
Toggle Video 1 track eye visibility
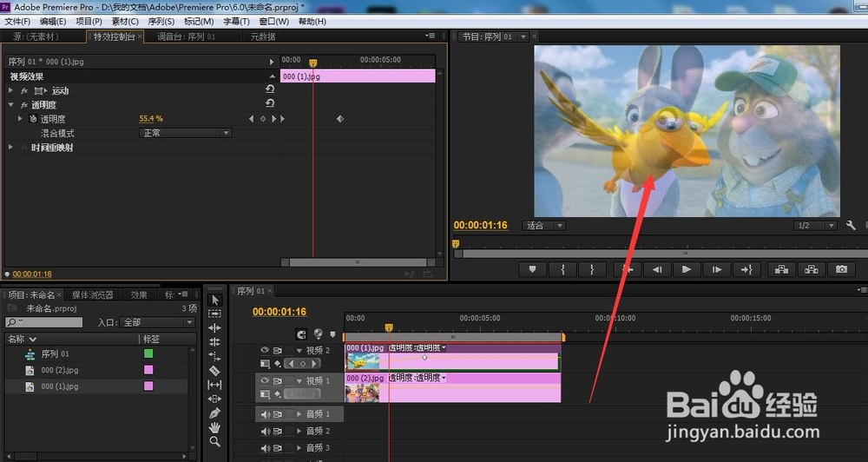[x=265, y=380]
